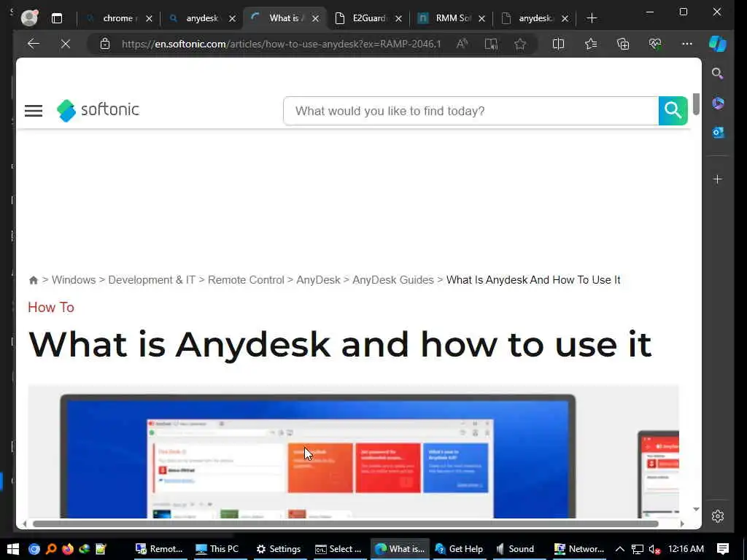Viewport: 747px width, 560px height.
Task: Open the How To category link
Action: [51, 307]
